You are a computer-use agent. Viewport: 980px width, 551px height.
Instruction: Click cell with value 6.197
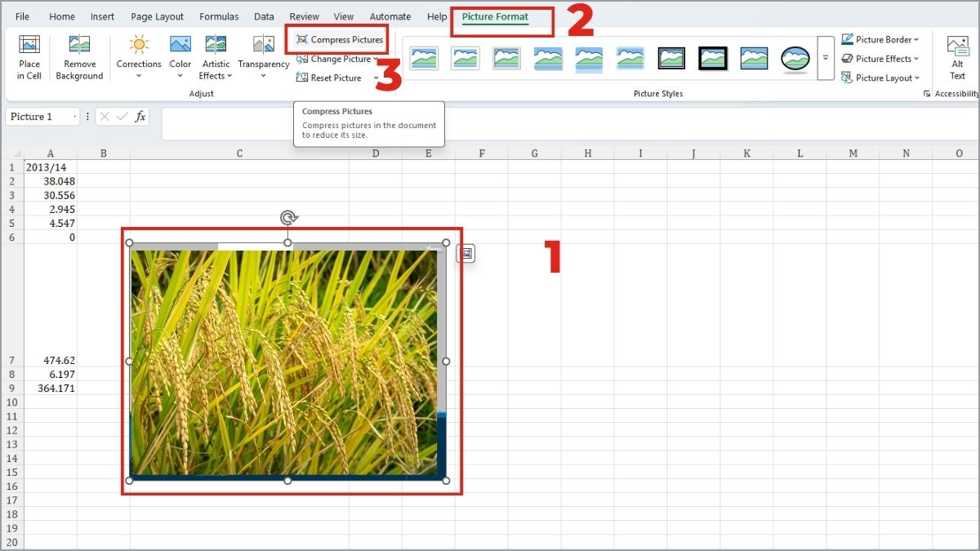[51, 374]
